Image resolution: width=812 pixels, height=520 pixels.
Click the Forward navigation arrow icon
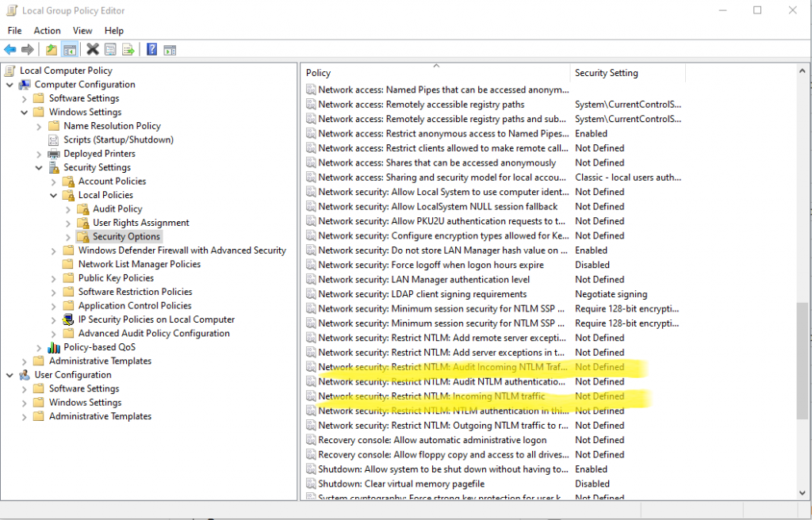click(27, 49)
